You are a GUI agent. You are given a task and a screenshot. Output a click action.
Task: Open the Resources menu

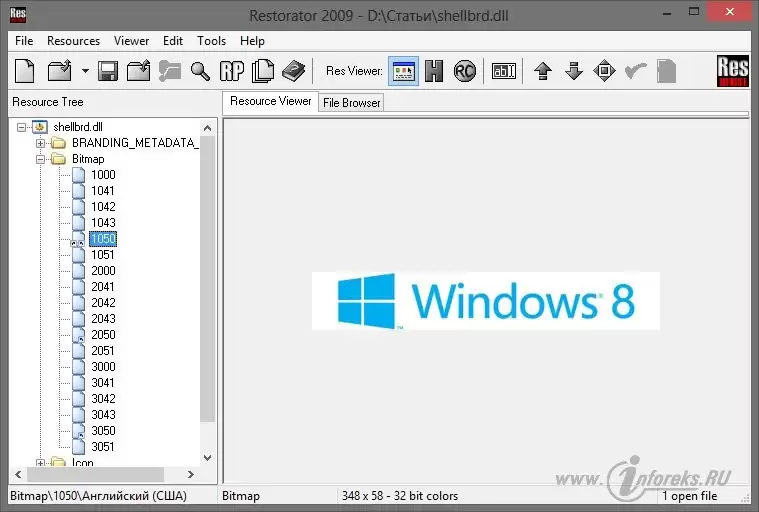(73, 41)
